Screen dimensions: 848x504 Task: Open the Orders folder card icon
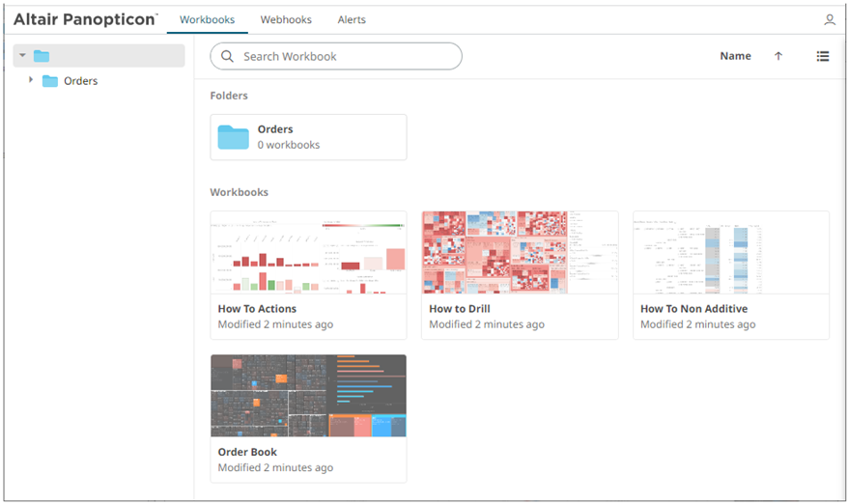[x=233, y=137]
